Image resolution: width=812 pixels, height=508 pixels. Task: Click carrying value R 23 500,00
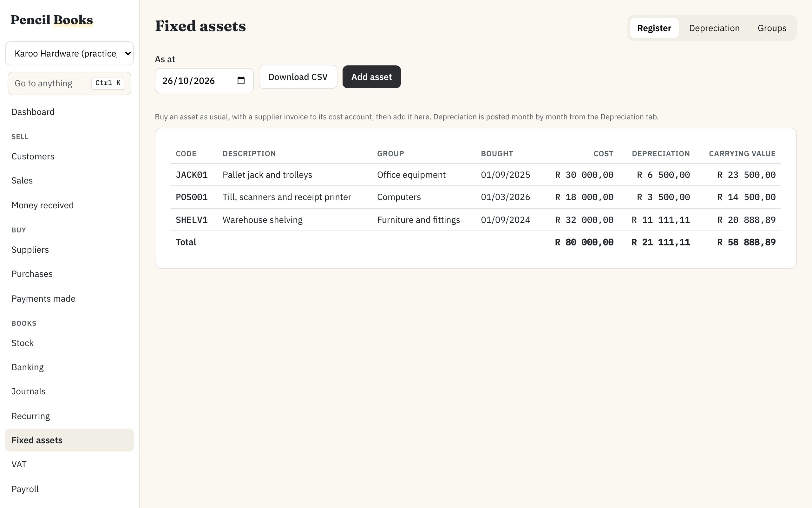point(746,175)
